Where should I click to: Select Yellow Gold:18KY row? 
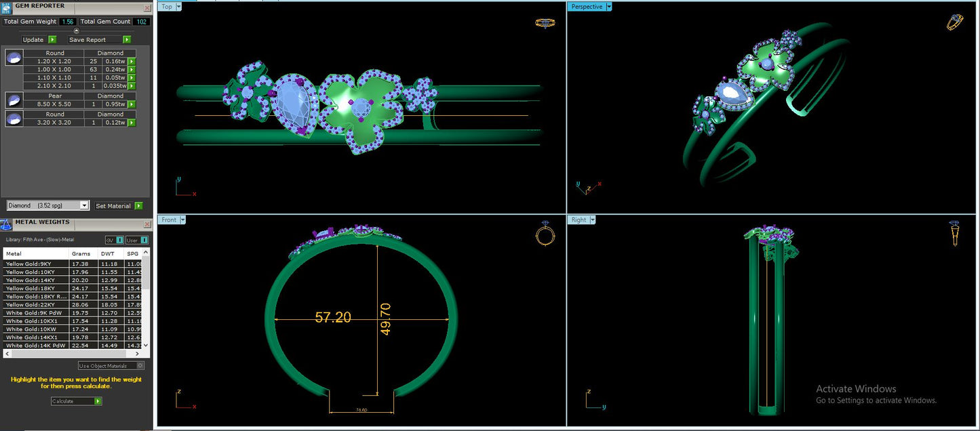pyautogui.click(x=73, y=288)
